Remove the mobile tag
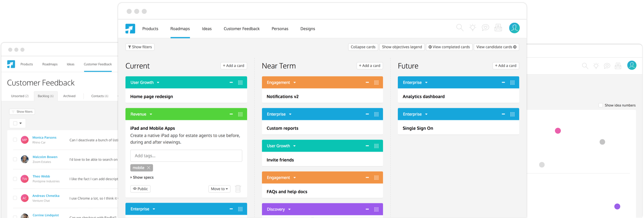The width and height of the screenshot is (644, 218). click(149, 168)
